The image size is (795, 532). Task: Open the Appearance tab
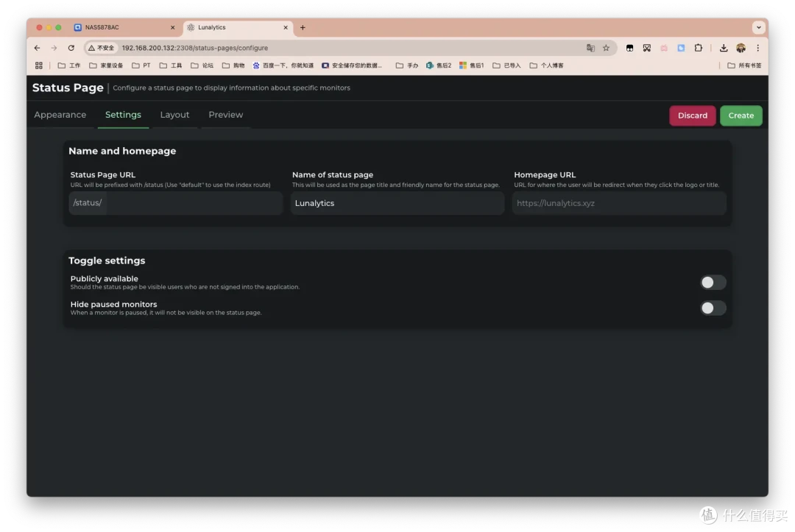pos(60,115)
